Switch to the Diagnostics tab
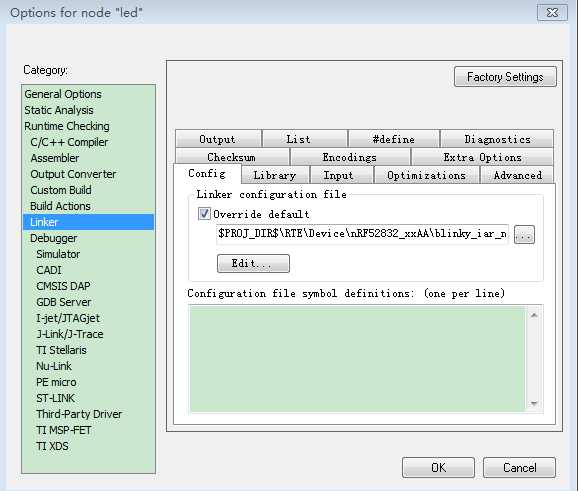 coord(497,139)
